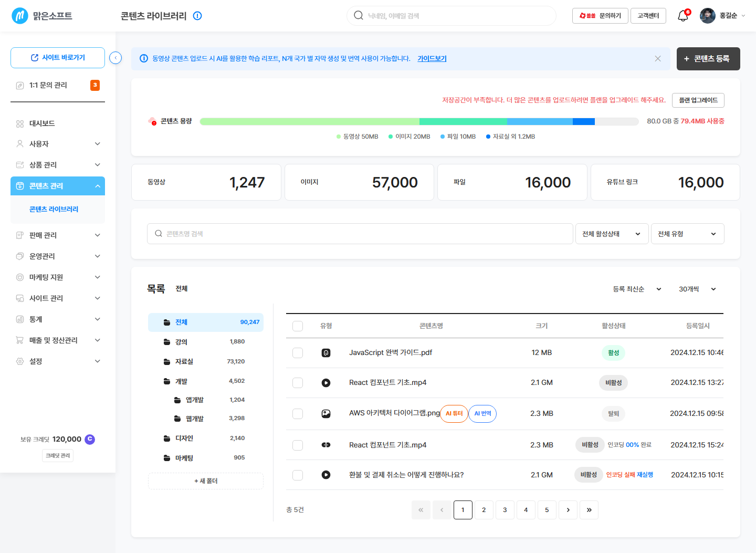Click the 사용자 person icon

pyautogui.click(x=20, y=144)
